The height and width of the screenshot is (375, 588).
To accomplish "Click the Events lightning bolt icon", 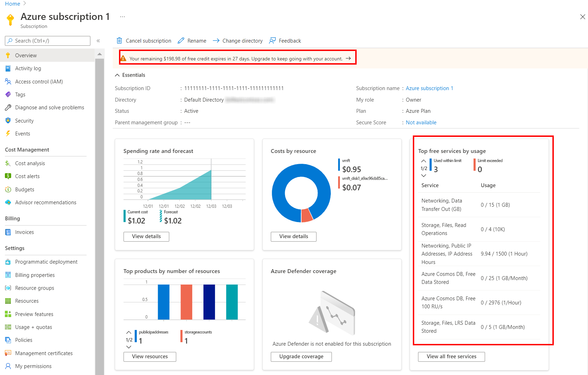I will (x=8, y=133).
